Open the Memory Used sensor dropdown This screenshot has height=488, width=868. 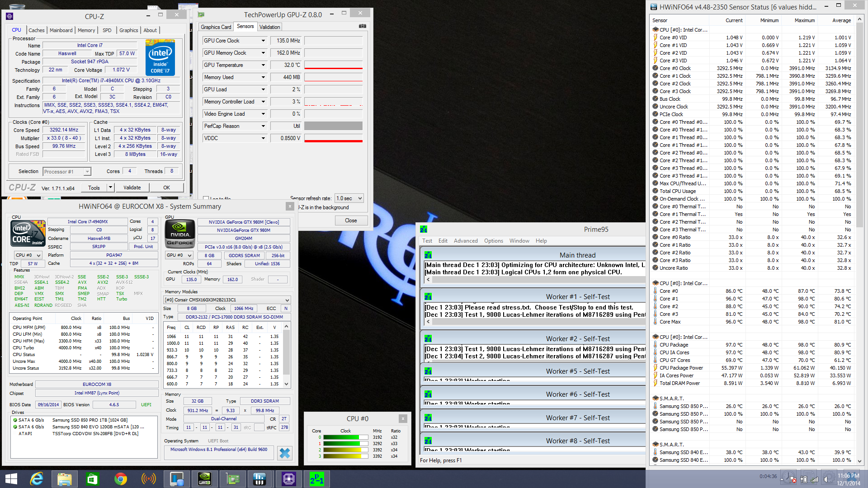[263, 77]
